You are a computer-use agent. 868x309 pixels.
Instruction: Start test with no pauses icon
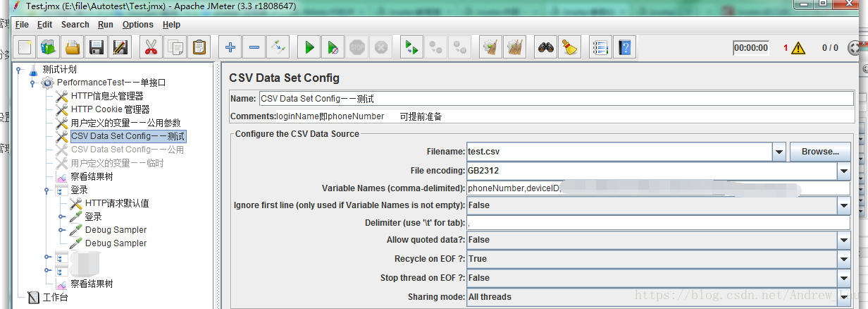tap(333, 47)
